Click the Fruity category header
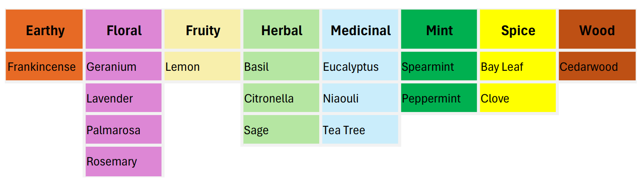Screen dimensions: 644x185 point(202,30)
